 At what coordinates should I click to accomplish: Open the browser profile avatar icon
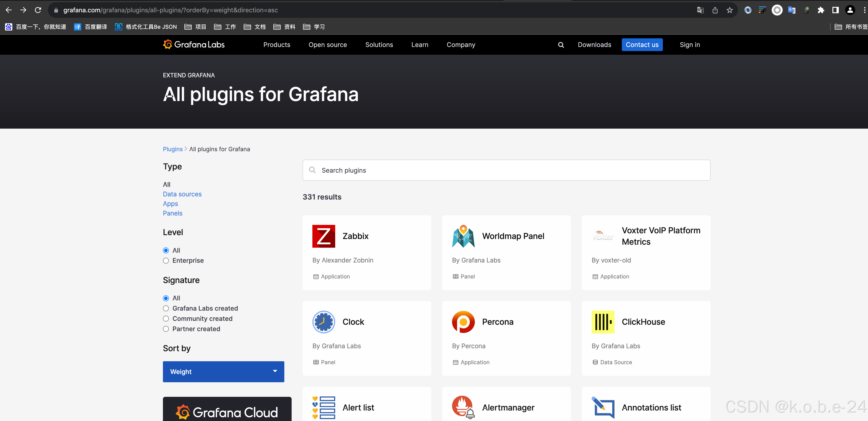850,10
